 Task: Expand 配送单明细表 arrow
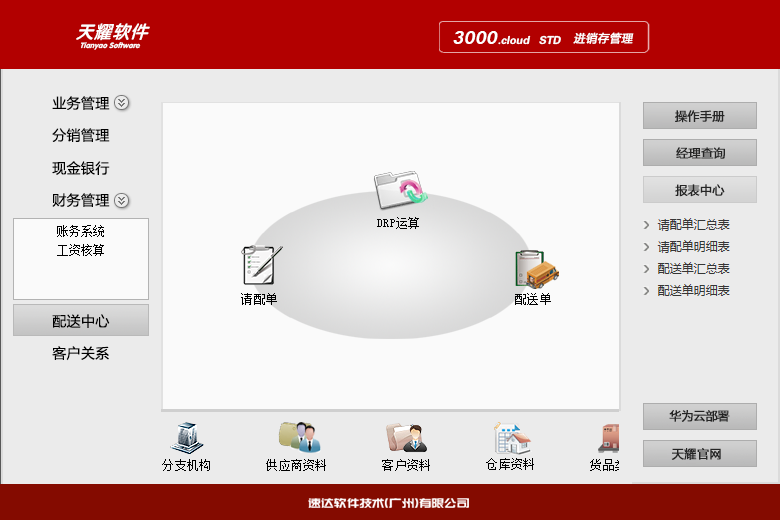[x=647, y=291]
